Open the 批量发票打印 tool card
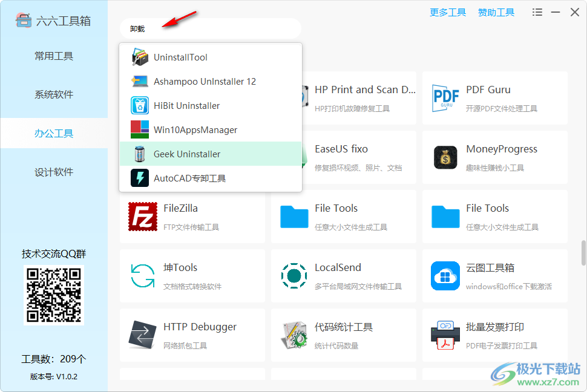The height and width of the screenshot is (392, 587). (495, 335)
